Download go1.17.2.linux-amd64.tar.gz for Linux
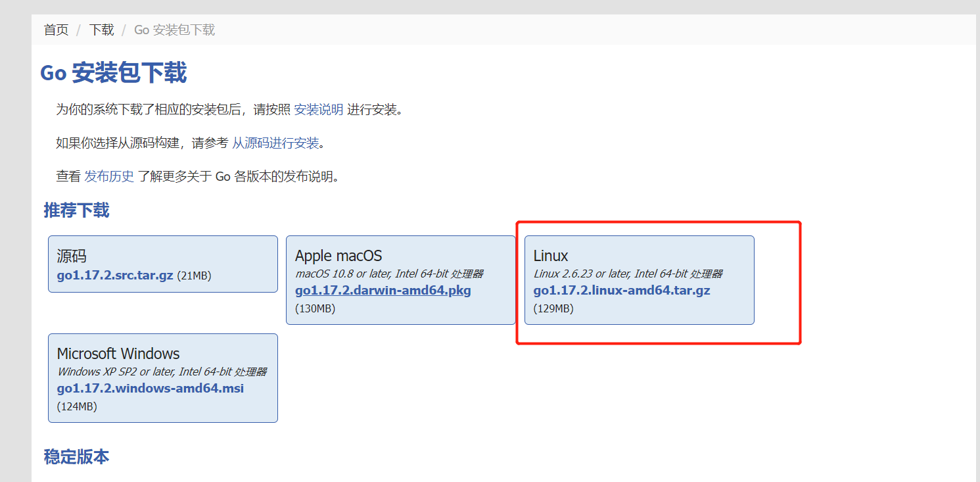 pyautogui.click(x=622, y=290)
